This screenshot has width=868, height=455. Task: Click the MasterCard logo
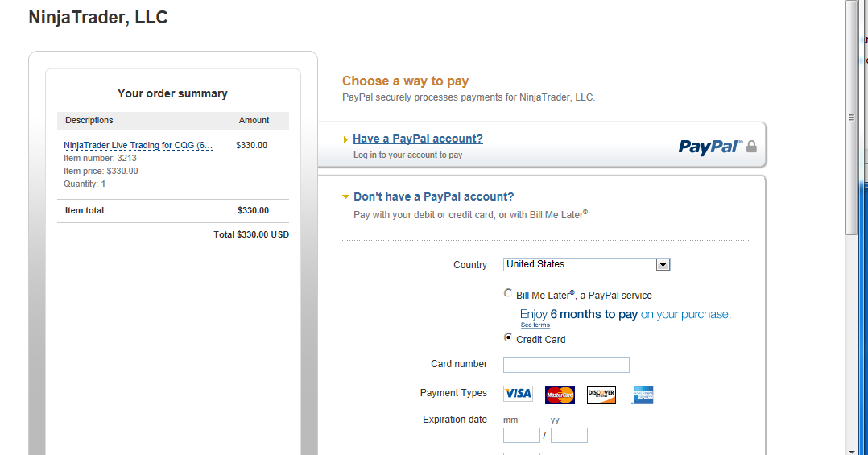(560, 395)
